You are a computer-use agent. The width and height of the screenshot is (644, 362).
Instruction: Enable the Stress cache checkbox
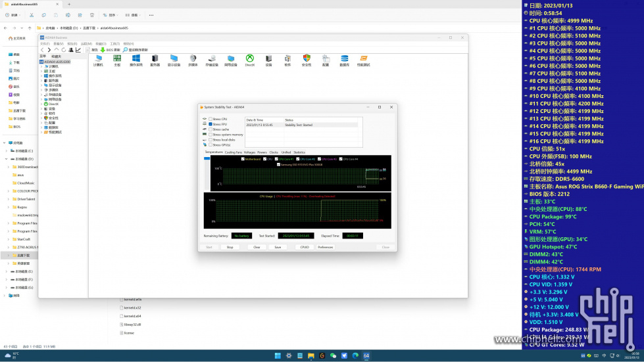tap(211, 129)
